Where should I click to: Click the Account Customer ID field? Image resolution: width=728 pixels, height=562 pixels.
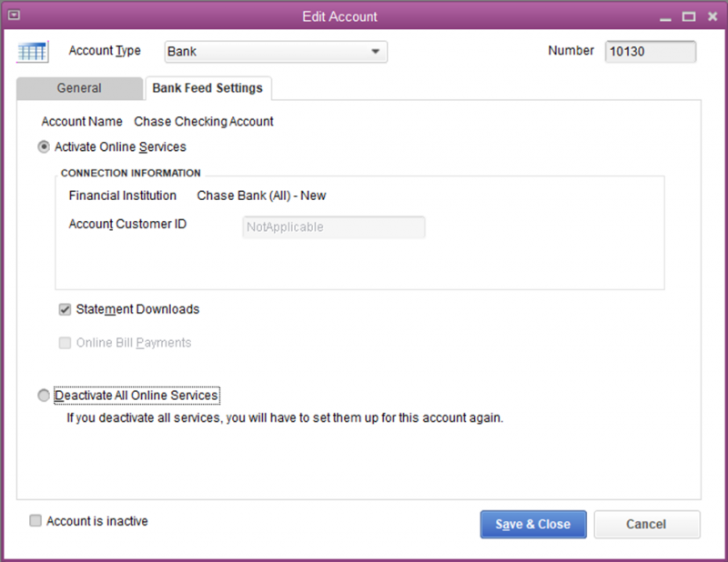pyautogui.click(x=333, y=226)
